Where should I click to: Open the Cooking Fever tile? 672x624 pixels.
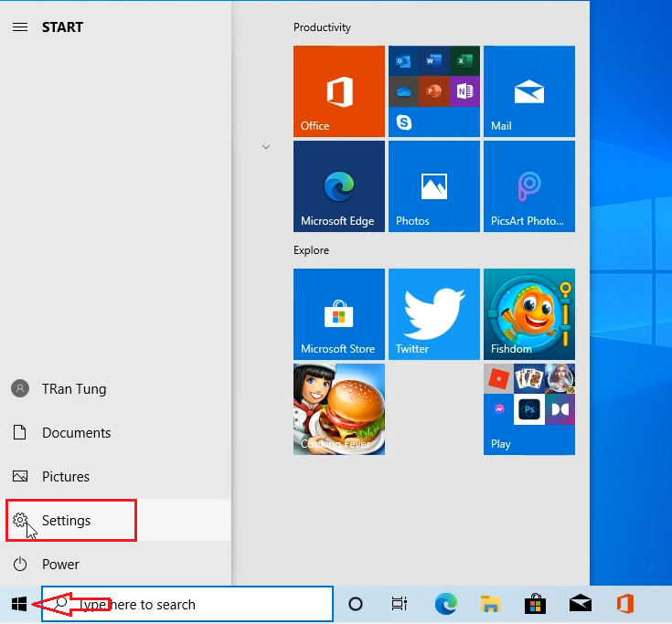point(338,408)
